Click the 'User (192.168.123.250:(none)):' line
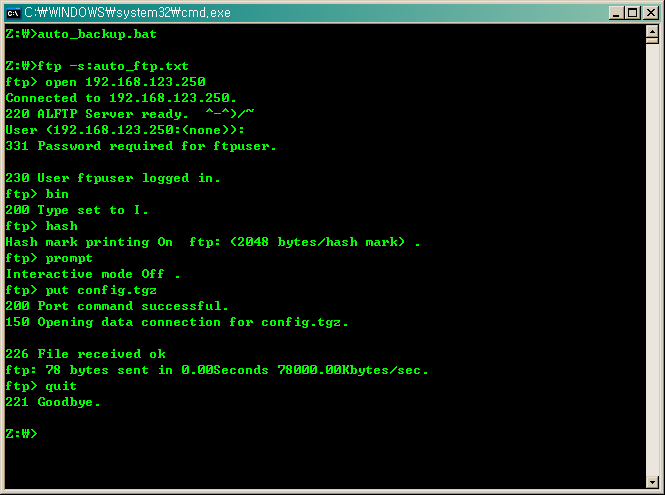665x495 pixels. 125,130
